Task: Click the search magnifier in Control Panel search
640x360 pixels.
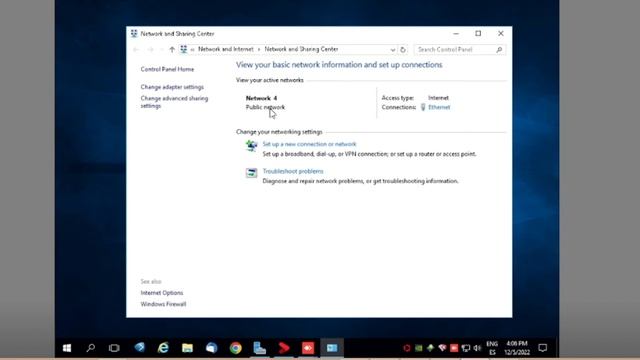Action: tap(499, 49)
